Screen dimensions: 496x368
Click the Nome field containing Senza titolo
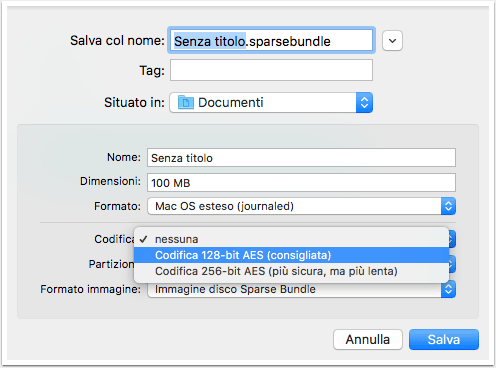[x=301, y=158]
